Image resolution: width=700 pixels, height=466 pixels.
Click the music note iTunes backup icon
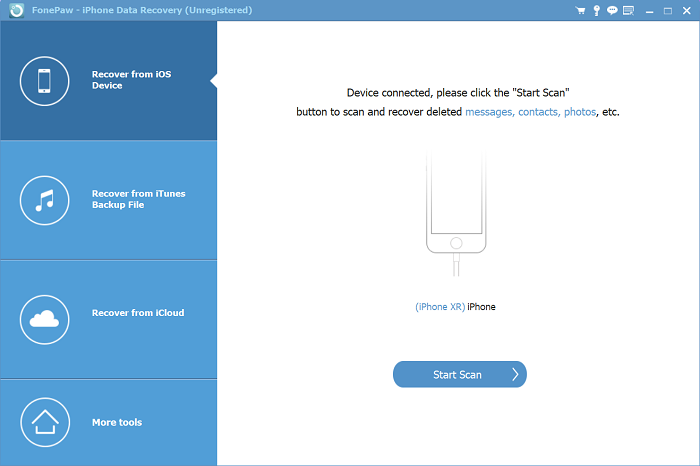click(x=44, y=200)
